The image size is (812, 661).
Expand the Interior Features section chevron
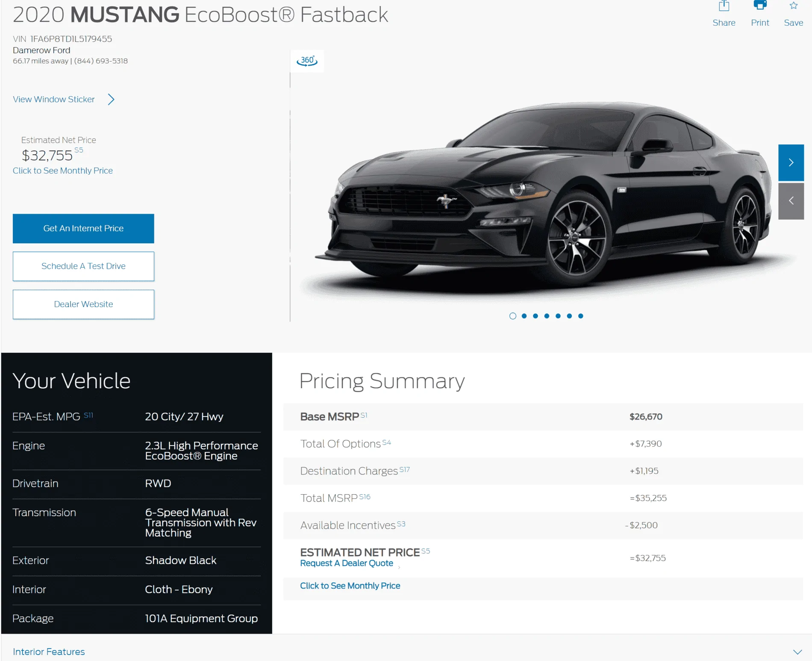[797, 652]
